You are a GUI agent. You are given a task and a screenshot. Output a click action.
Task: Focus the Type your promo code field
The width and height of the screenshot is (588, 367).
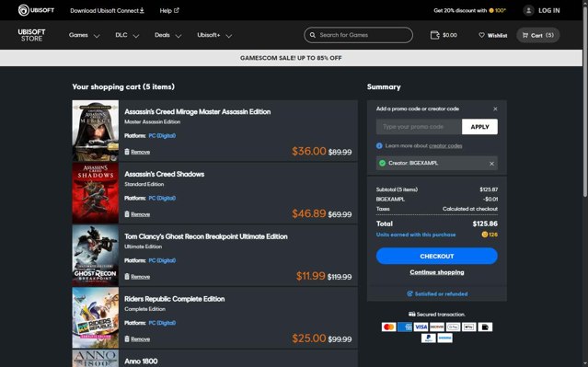419,127
